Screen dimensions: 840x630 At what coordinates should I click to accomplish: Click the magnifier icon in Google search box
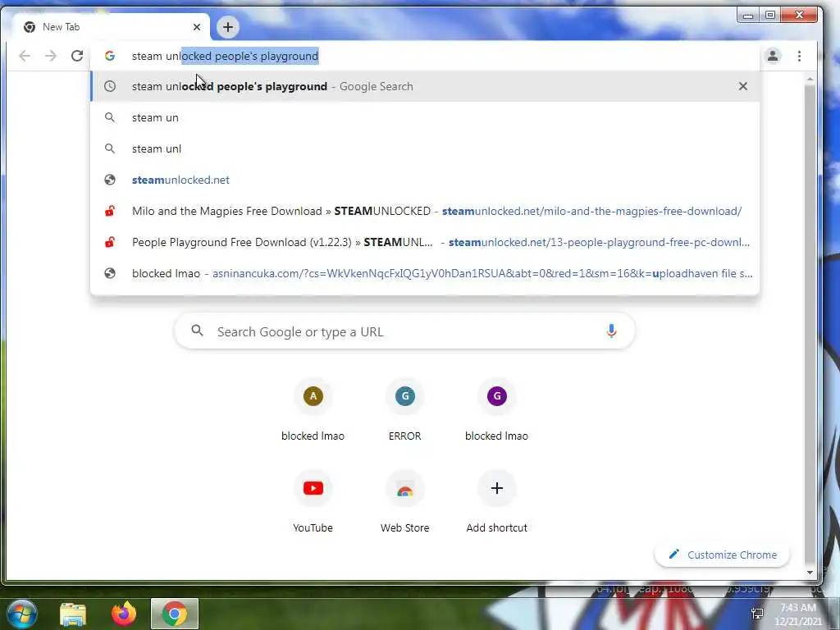pyautogui.click(x=197, y=331)
